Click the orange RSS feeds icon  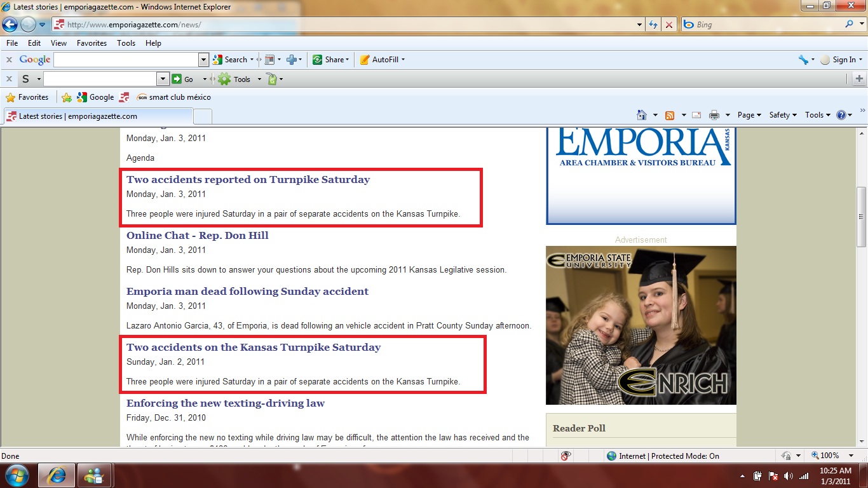pyautogui.click(x=670, y=115)
